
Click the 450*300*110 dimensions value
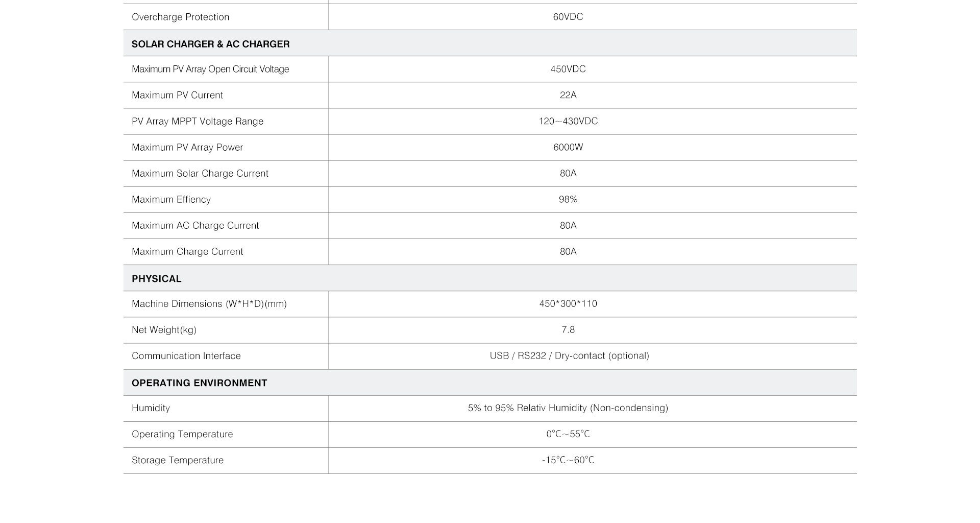[x=568, y=303]
